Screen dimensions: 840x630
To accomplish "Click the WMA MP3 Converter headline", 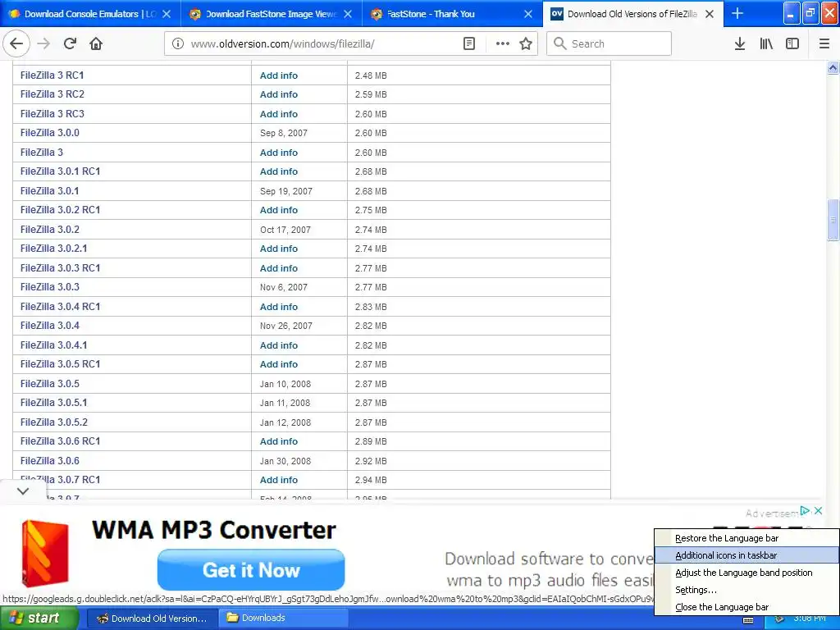I will pos(214,531).
